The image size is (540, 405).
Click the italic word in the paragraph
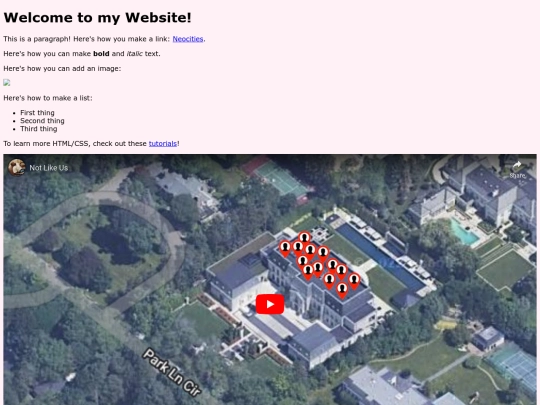pyautogui.click(x=135, y=54)
